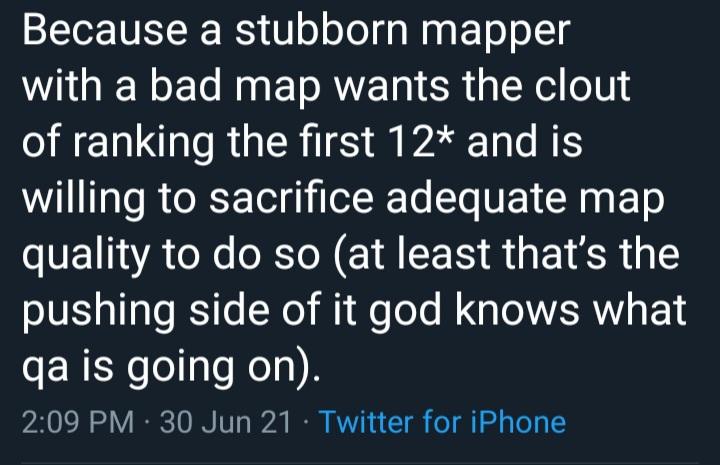Click the word 'pushing' in the tweet
Screen dimensions: 720x465
tap(99, 314)
